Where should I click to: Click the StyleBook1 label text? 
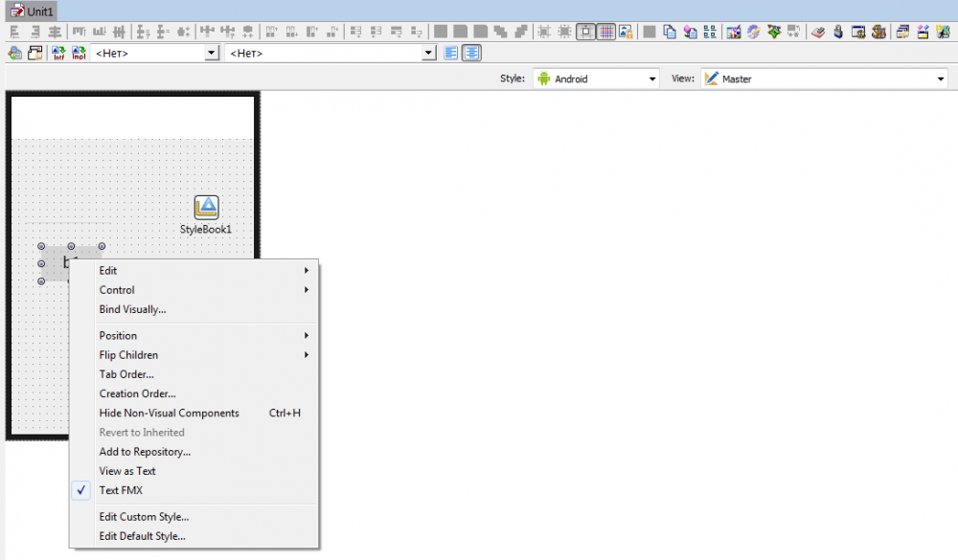(x=206, y=230)
